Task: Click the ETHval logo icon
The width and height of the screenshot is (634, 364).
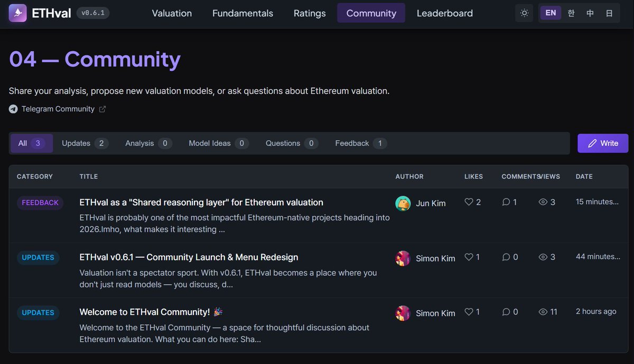Action: (17, 13)
